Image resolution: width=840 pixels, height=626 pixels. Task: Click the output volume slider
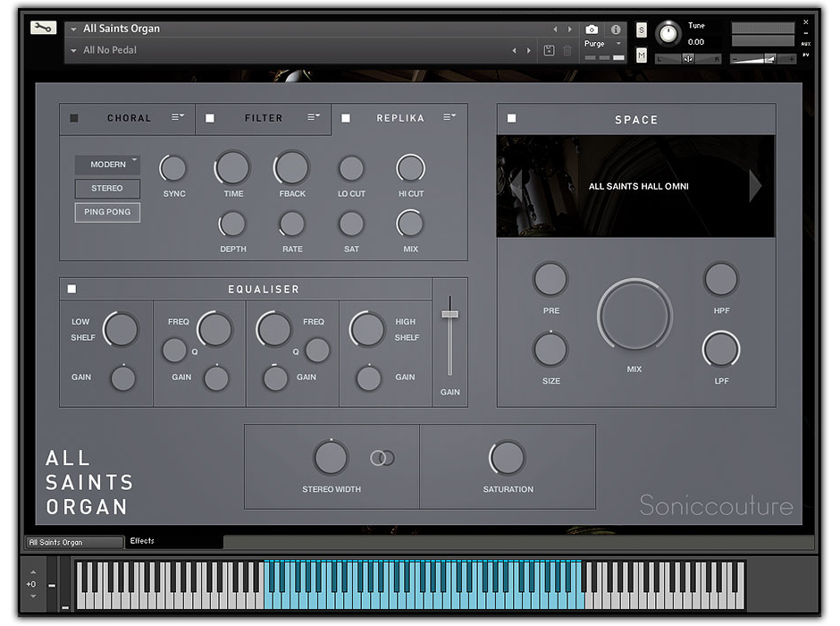click(x=763, y=59)
